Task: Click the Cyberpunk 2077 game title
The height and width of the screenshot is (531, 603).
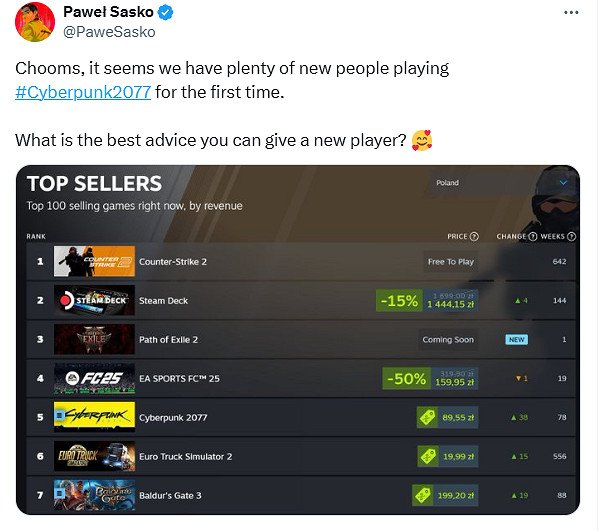Action: [173, 417]
